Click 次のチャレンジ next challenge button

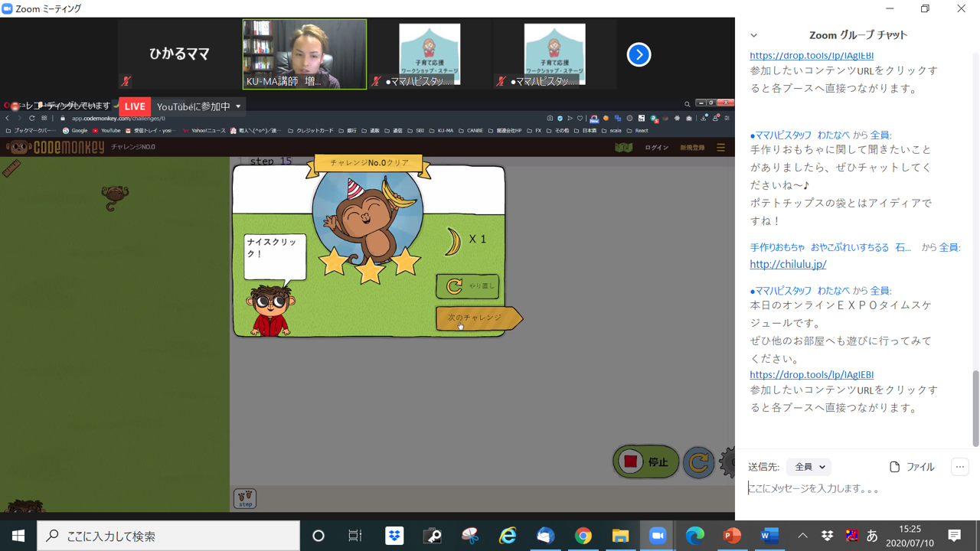479,318
